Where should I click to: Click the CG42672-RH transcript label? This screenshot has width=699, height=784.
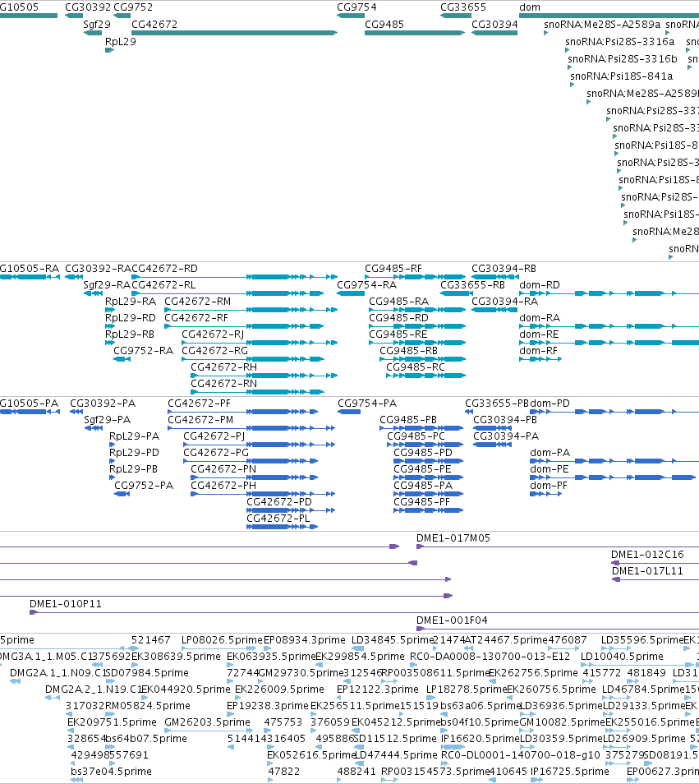(224, 367)
